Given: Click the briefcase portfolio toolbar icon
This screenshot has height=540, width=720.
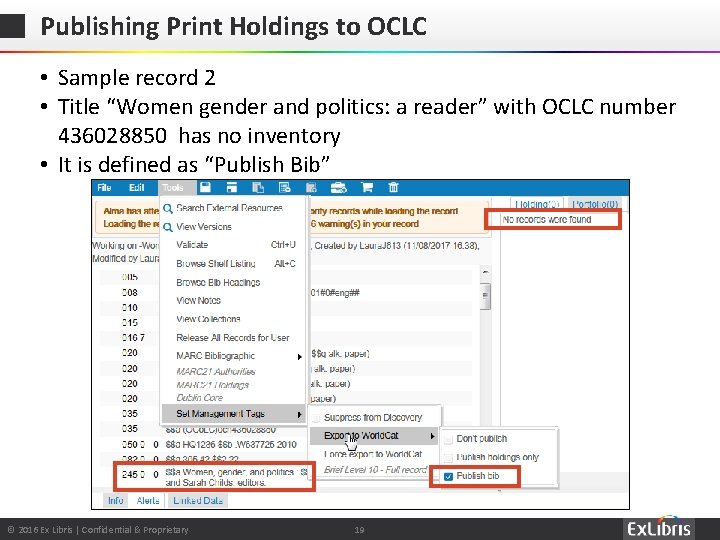Looking at the screenshot, I should (x=339, y=187).
